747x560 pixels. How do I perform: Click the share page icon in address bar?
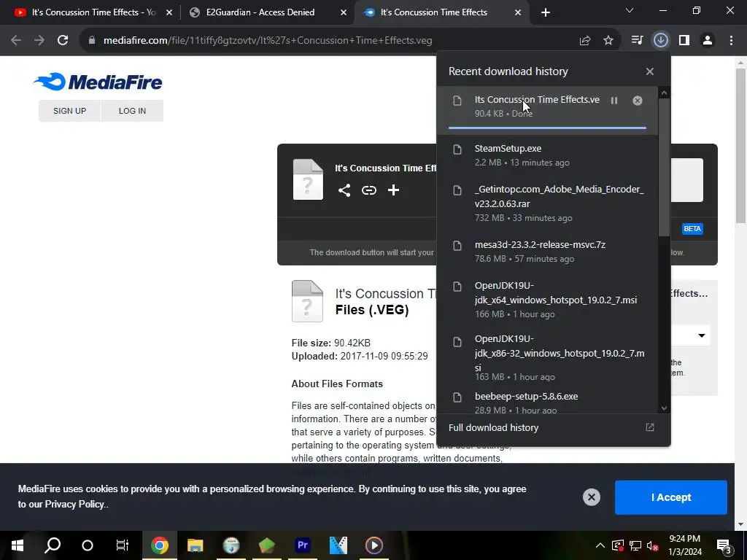[585, 41]
